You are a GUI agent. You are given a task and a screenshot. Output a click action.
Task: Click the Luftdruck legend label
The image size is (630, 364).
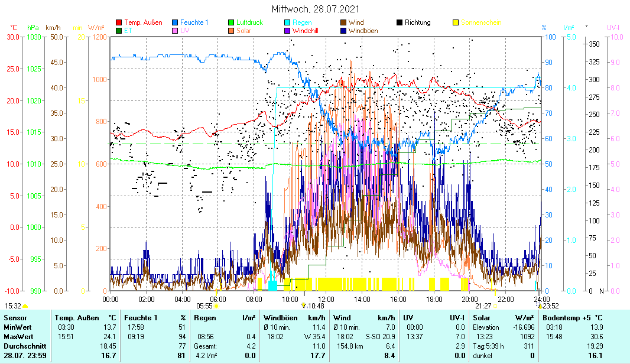249,22
